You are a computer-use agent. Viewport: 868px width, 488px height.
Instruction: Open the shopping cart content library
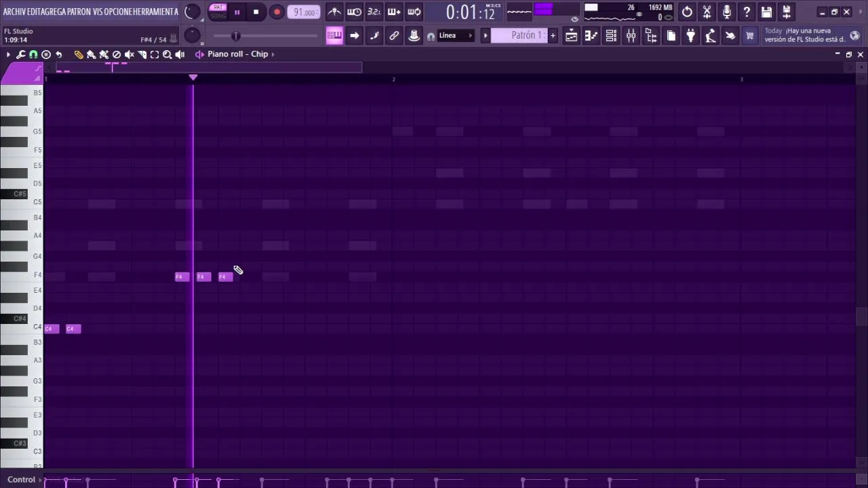[x=749, y=36]
